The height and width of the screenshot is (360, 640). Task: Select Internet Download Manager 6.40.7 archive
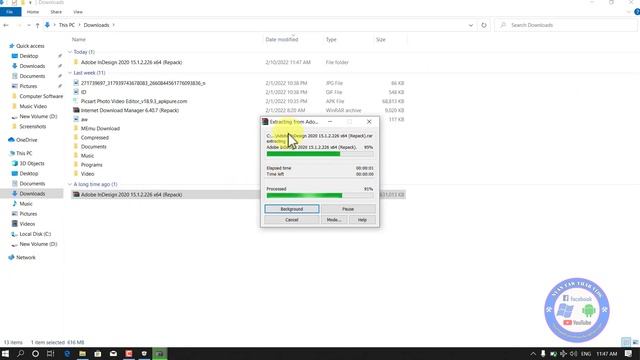coord(130,110)
